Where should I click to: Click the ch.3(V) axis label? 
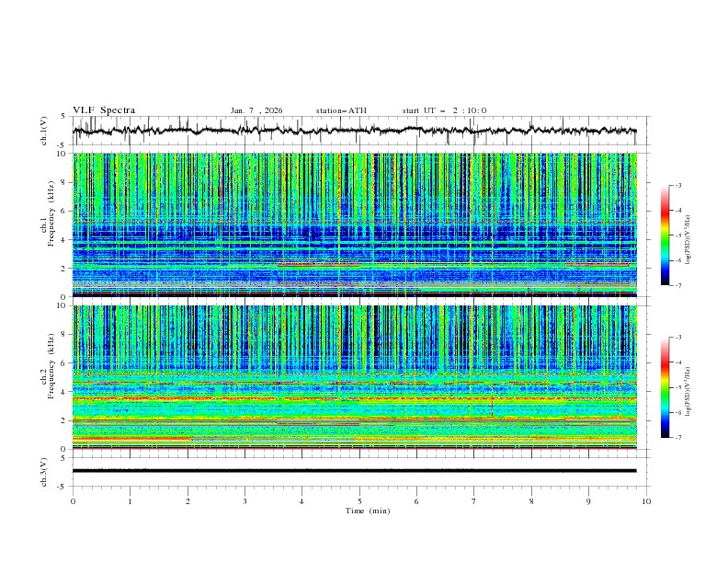pos(45,470)
